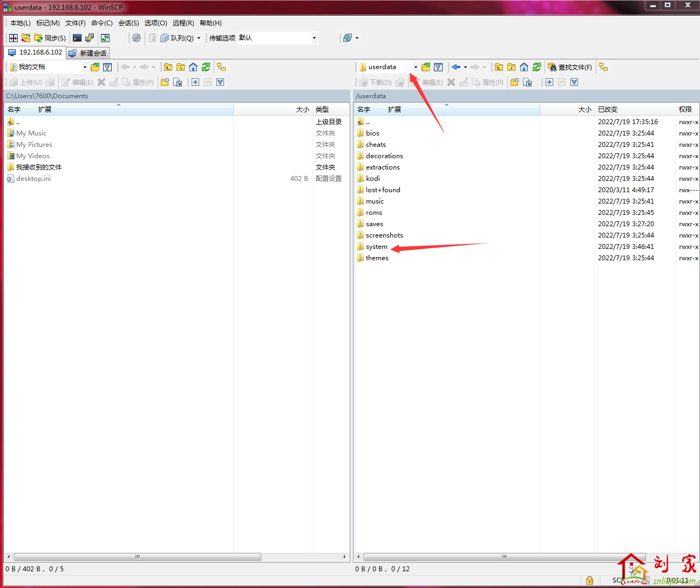
Task: Select the system folder in remote panel
Action: click(376, 247)
